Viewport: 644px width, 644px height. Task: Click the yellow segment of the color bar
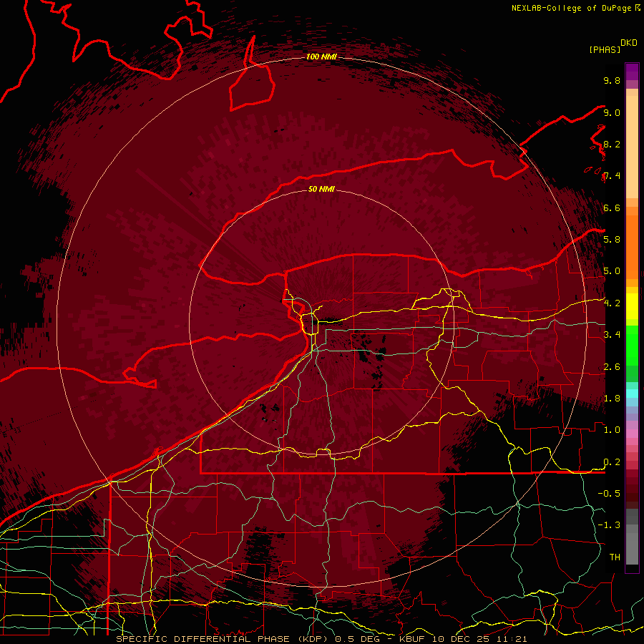pos(632,306)
